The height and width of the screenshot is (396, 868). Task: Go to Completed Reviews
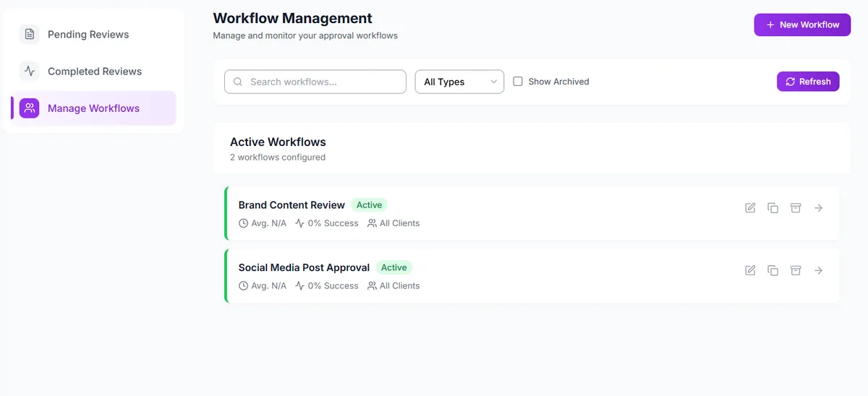pos(93,71)
